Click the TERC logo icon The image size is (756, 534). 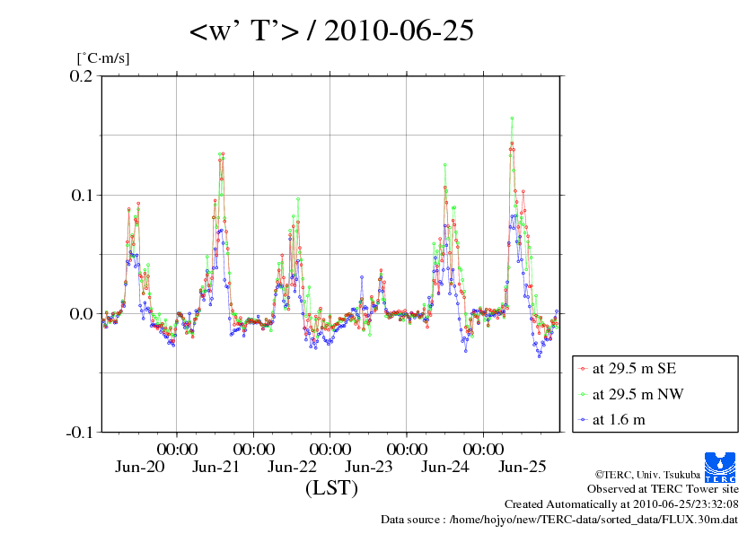(x=720, y=467)
